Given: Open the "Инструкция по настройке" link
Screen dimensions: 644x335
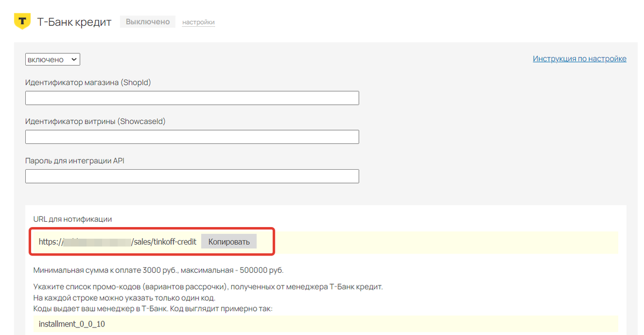Looking at the screenshot, I should tap(579, 59).
